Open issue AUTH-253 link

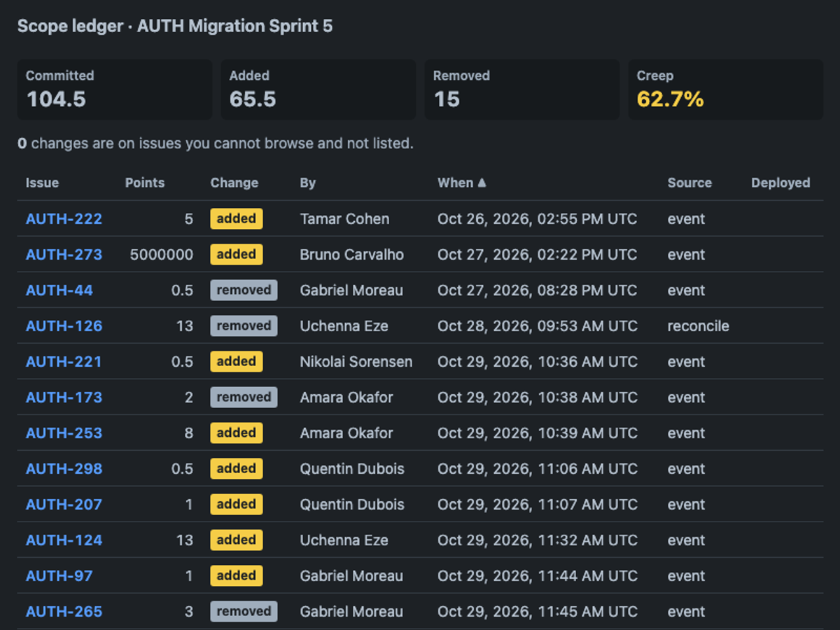64,433
